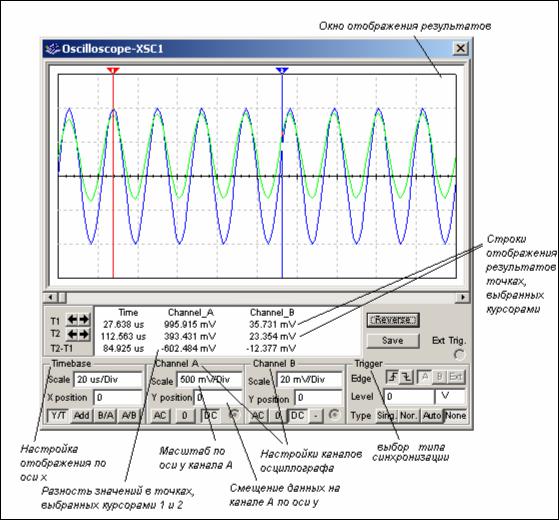The image size is (559, 520).
Task: Click the blue T2 cursor marker
Action: (282, 71)
